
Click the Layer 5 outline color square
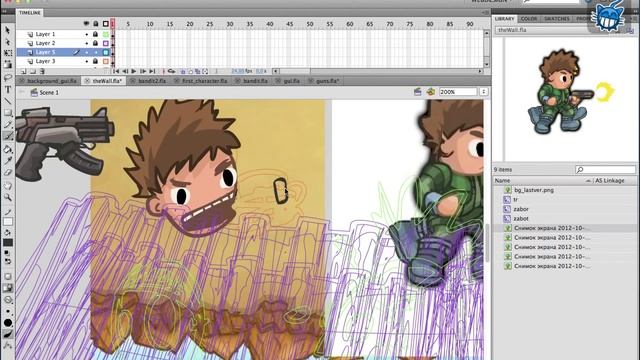point(106,52)
